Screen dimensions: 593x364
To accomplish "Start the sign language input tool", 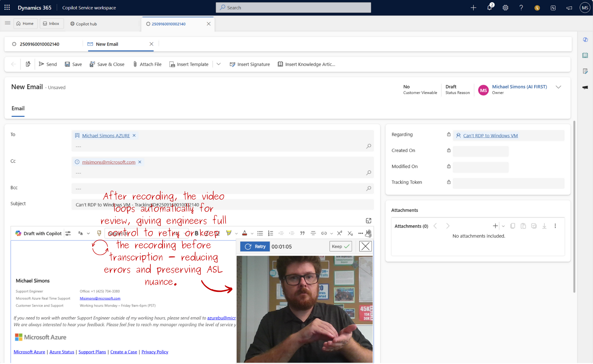I will [x=369, y=233].
